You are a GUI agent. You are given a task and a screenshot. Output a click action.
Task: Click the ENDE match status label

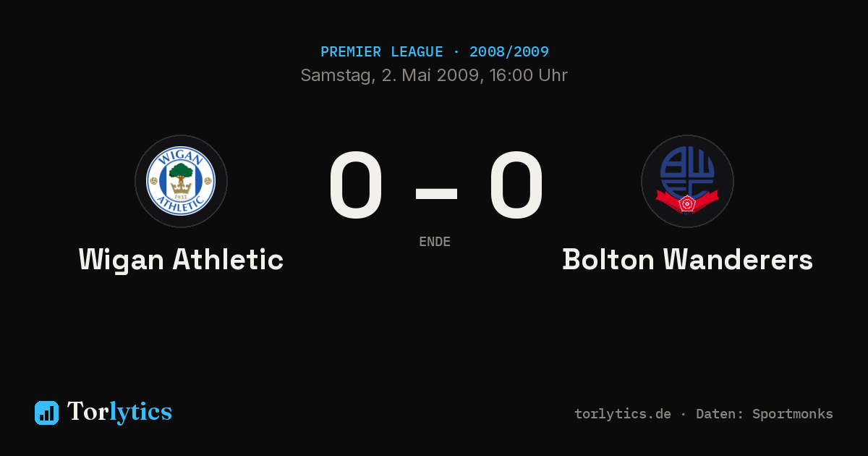435,242
